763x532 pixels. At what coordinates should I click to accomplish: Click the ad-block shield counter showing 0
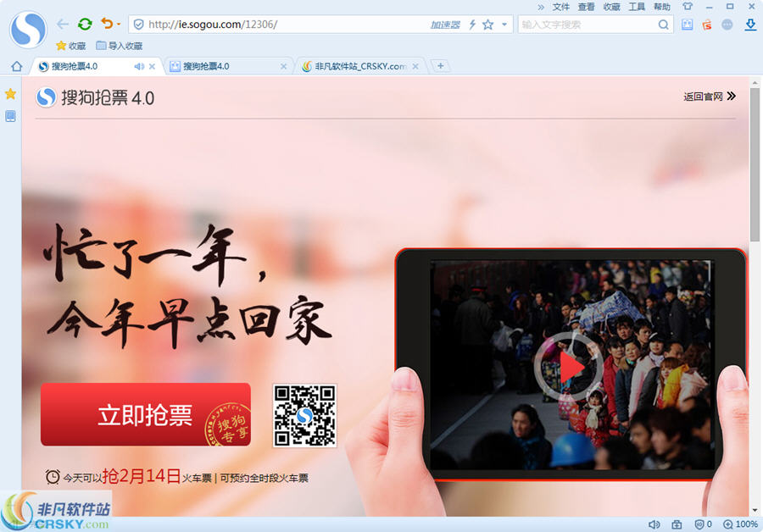tap(703, 524)
